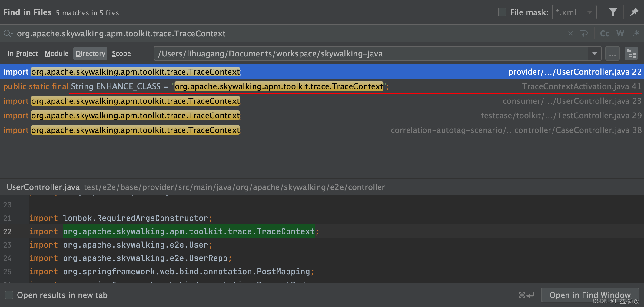Open search history magnifier icon
The width and height of the screenshot is (644, 307).
point(8,33)
